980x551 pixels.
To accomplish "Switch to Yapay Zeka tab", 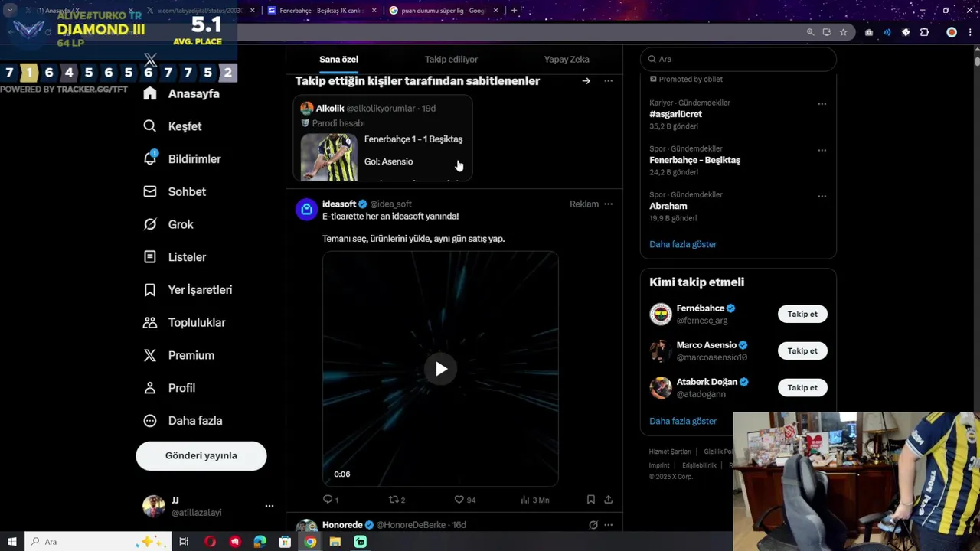I will (x=567, y=60).
